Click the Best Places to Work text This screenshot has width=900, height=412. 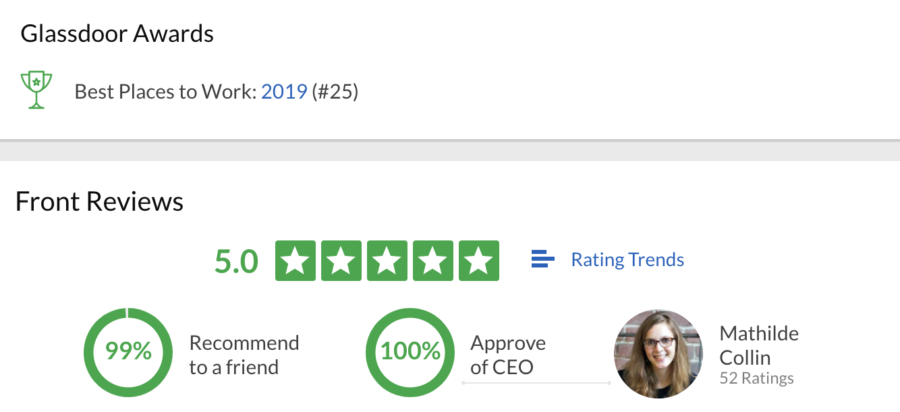tap(165, 92)
